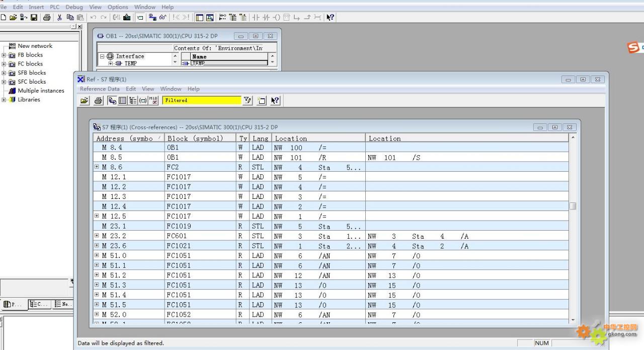Click FC601 in the Block column
The height and width of the screenshot is (350, 644).
[177, 236]
